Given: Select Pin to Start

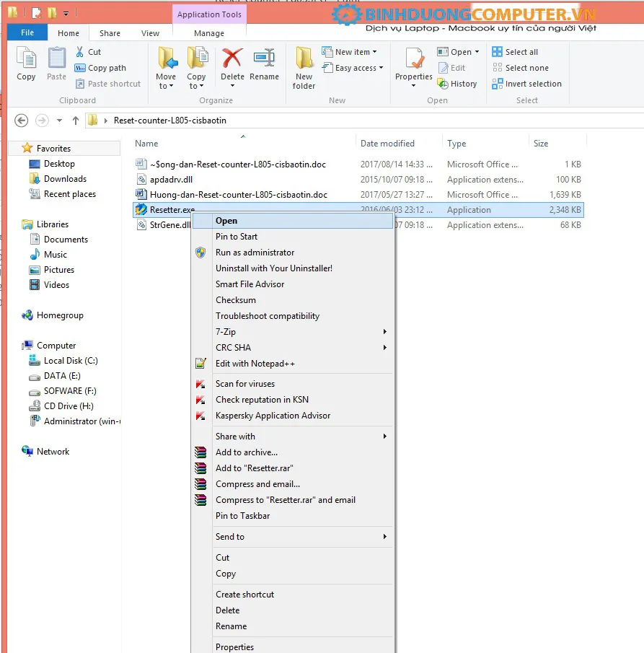Looking at the screenshot, I should (293, 237).
